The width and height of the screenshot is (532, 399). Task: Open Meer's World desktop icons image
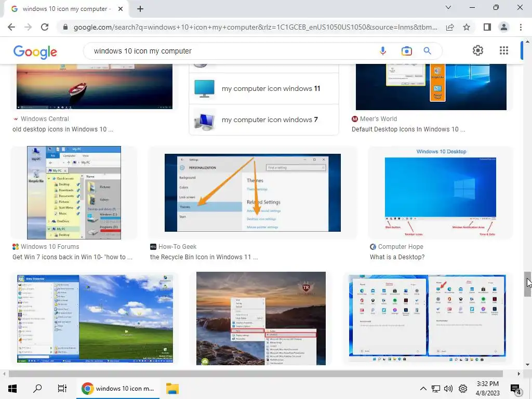point(431,87)
